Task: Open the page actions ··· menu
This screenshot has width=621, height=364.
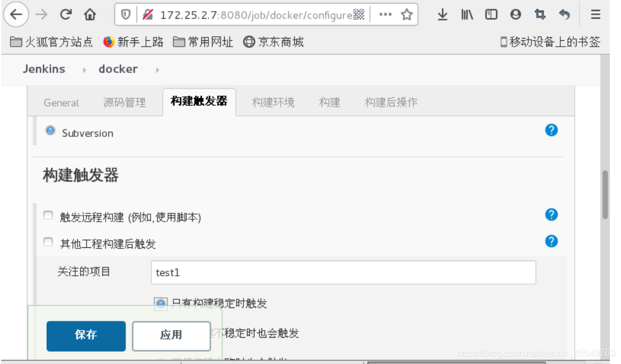Action: (385, 15)
